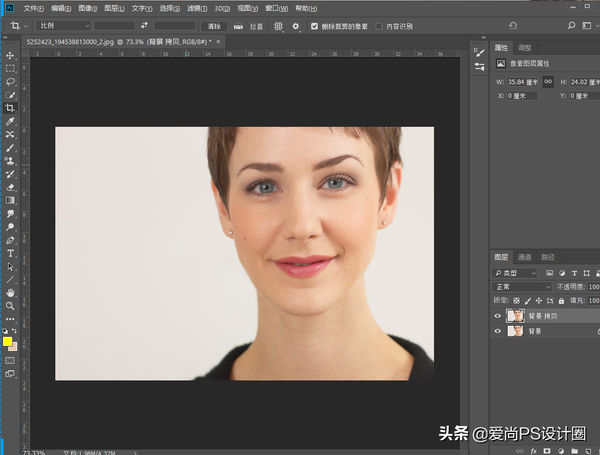Open the crop settings gear

coord(296,25)
